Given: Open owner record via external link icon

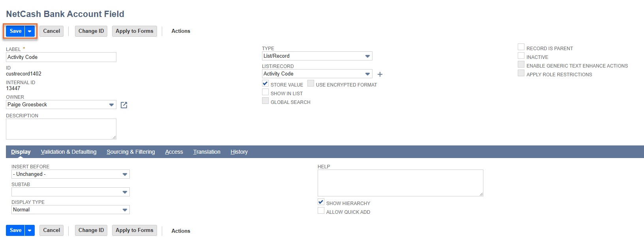Looking at the screenshot, I should (124, 105).
